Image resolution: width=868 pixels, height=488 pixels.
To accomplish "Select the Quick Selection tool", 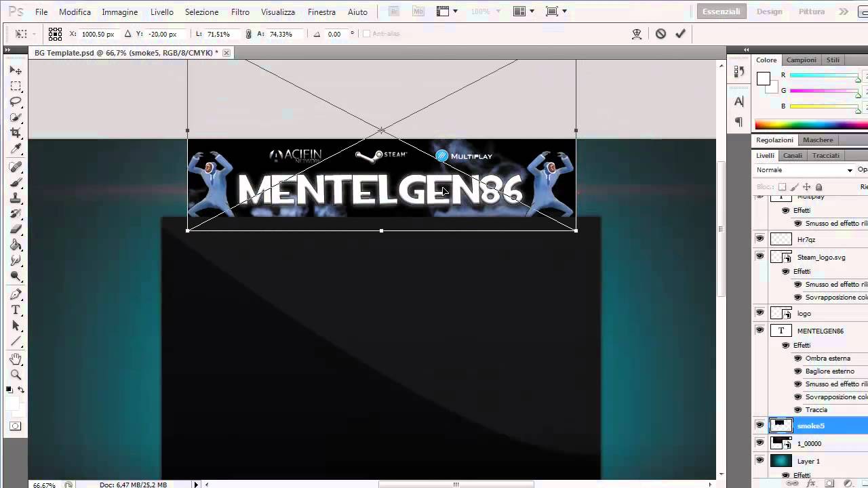I will click(x=16, y=117).
